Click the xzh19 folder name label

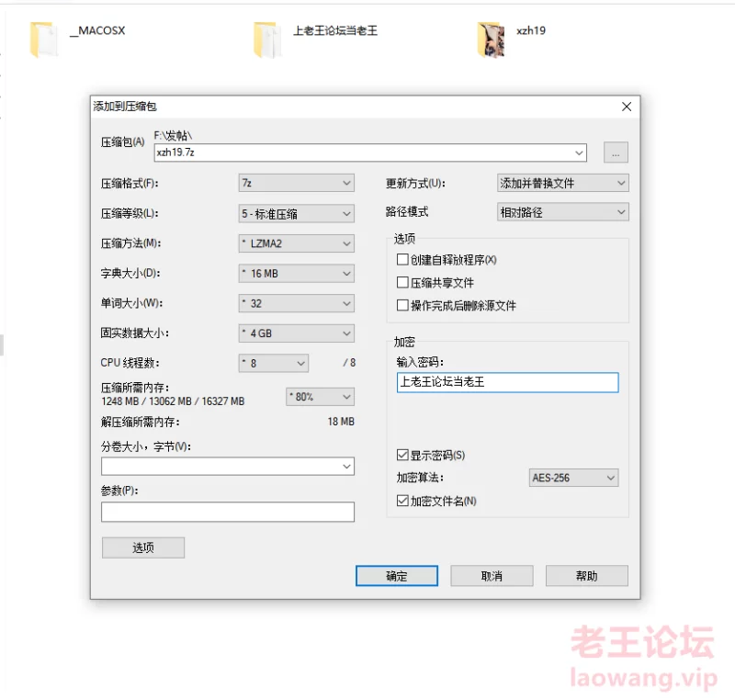tap(531, 31)
